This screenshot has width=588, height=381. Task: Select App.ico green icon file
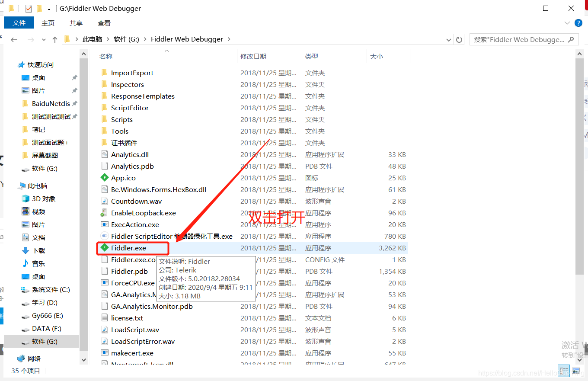pyautogui.click(x=123, y=178)
